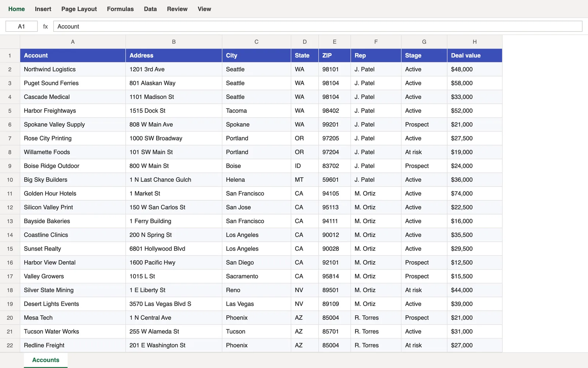Select column H header
The width and height of the screenshot is (588, 368).
[475, 42]
